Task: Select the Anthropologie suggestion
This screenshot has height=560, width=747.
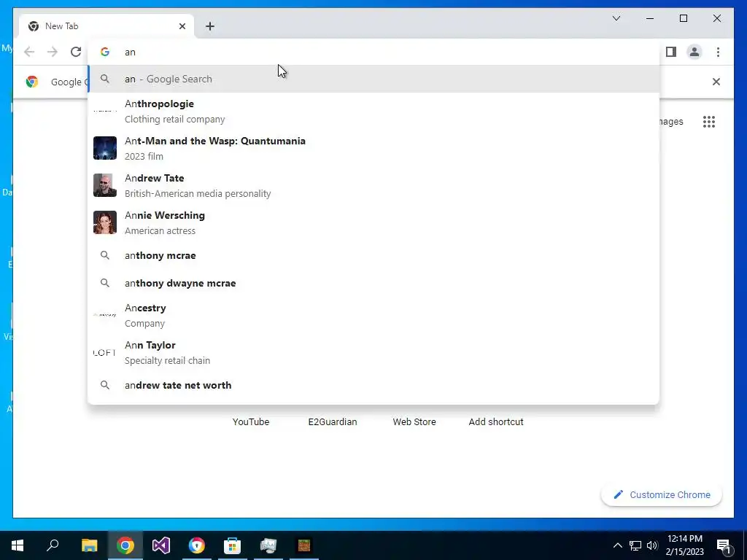Action: click(x=373, y=112)
